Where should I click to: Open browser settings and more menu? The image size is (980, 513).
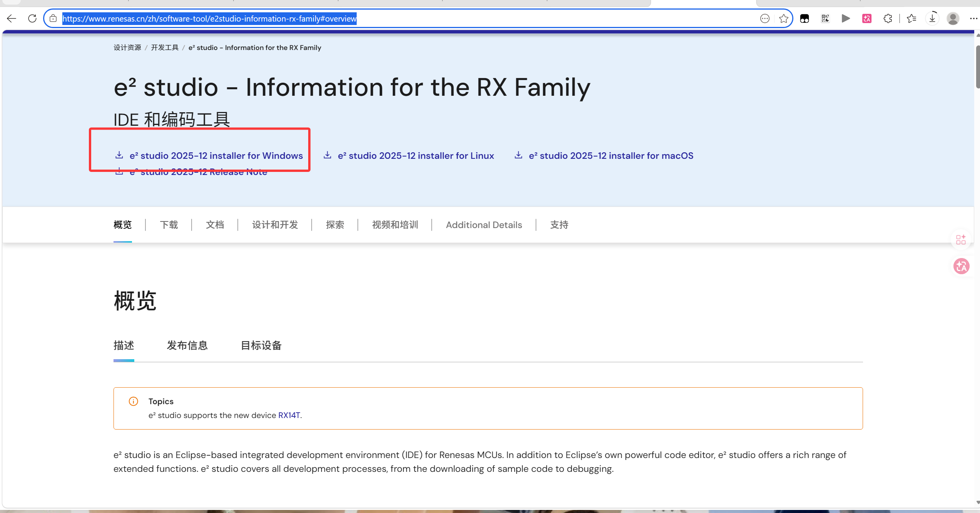973,18
